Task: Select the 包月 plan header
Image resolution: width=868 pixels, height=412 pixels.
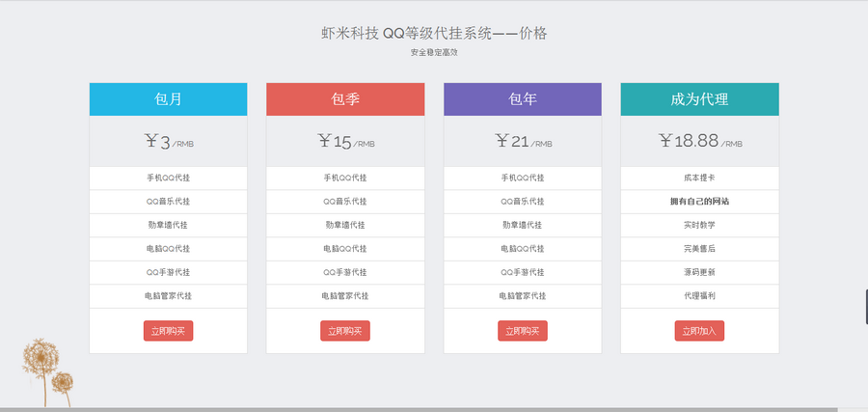Action: click(168, 99)
